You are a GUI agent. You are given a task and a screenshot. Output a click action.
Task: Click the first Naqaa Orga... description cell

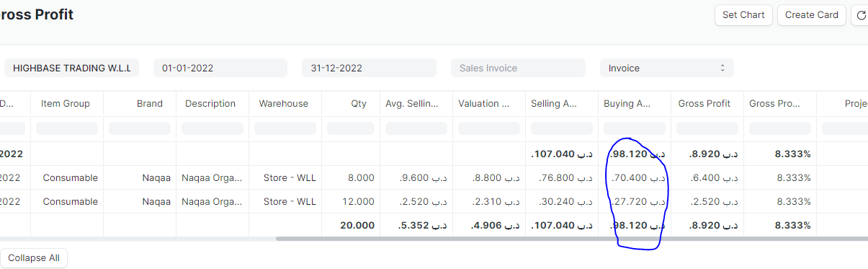pos(212,178)
